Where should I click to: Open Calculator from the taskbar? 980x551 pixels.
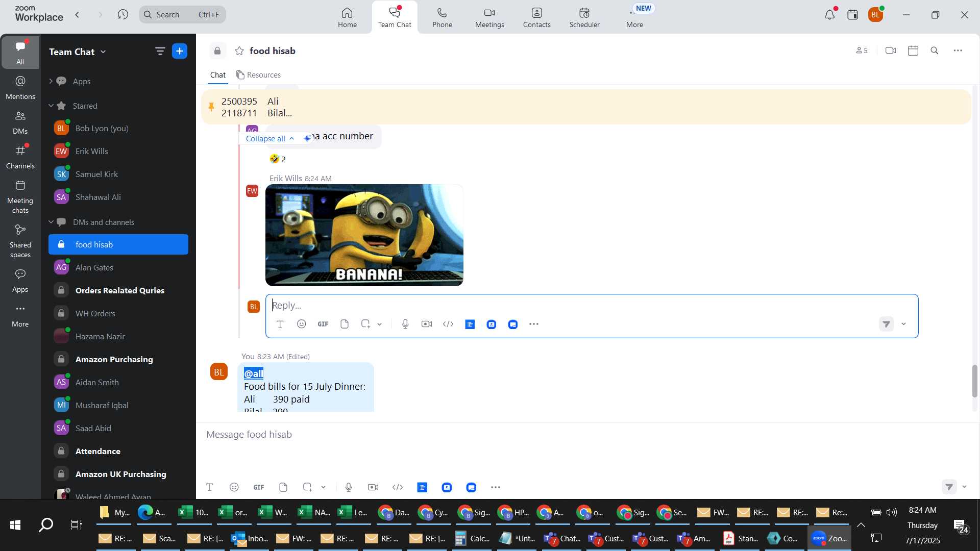[472, 539]
